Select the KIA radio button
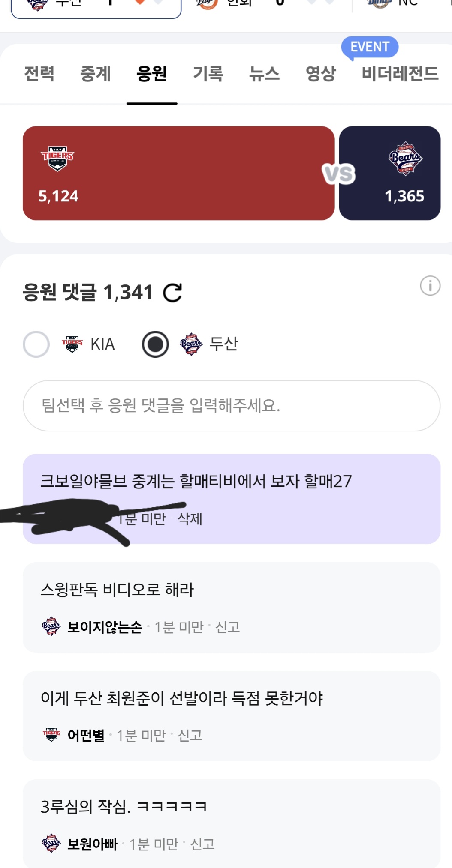The height and width of the screenshot is (868, 452). point(36,344)
